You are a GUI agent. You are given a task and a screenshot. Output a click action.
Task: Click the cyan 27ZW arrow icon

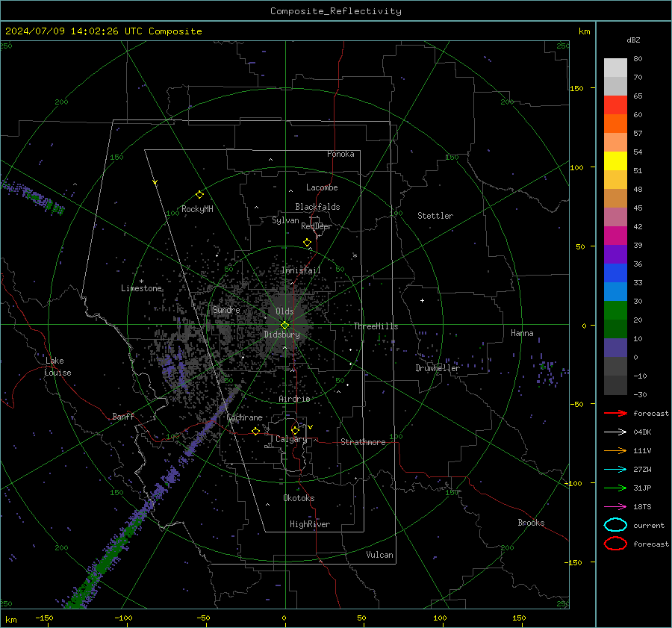pos(615,470)
